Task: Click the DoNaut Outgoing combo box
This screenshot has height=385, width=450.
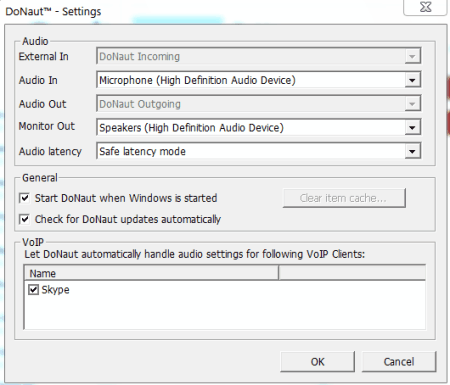Action: point(259,104)
